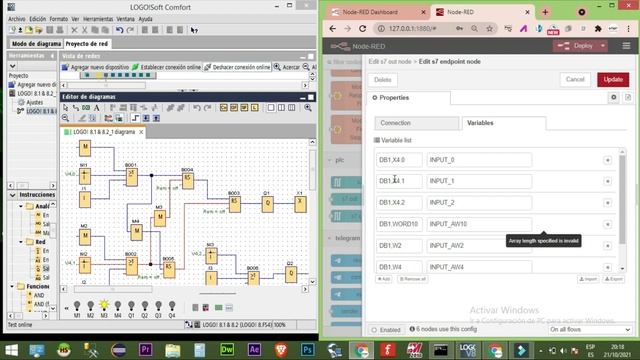The image size is (640, 360).
Task: Switch to Modo de diagrama tab
Action: tap(36, 44)
